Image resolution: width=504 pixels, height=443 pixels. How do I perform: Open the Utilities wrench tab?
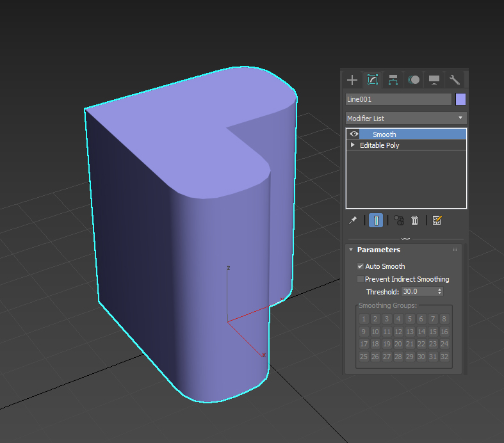(x=455, y=80)
